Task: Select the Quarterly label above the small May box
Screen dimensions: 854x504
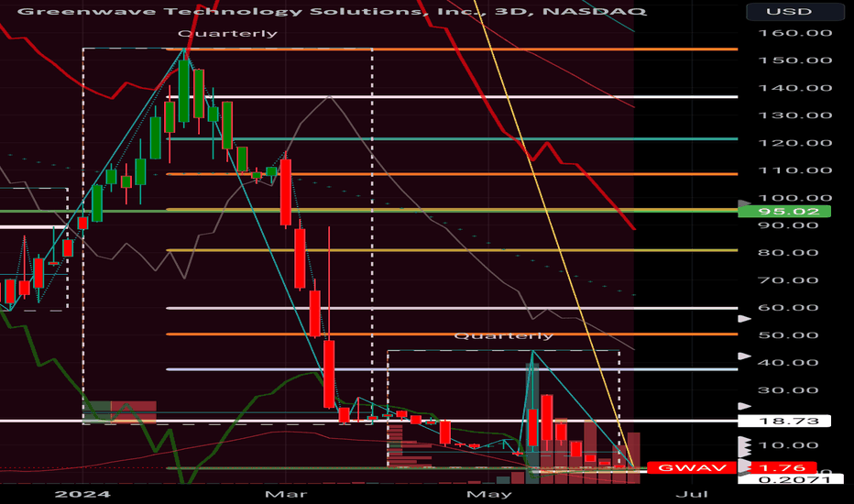Action: pyautogui.click(x=503, y=336)
